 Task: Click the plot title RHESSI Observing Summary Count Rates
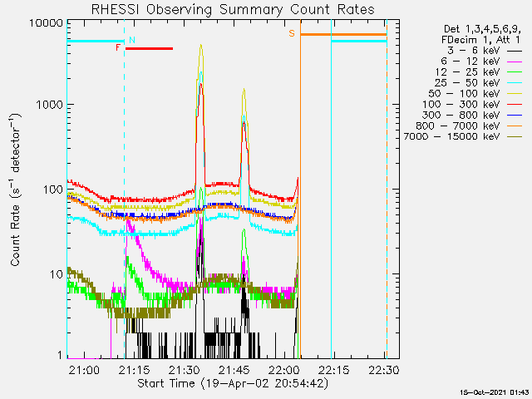coord(231,9)
